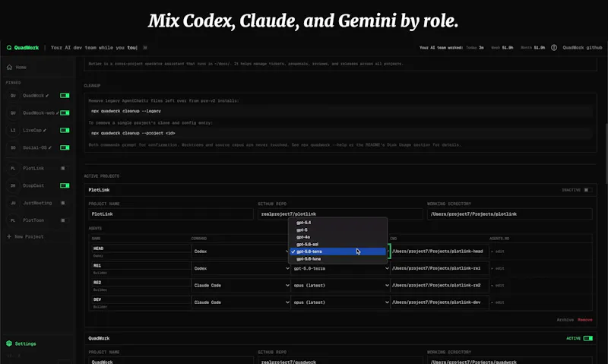
Task: Open the QuadWork github link
Action: (582, 48)
